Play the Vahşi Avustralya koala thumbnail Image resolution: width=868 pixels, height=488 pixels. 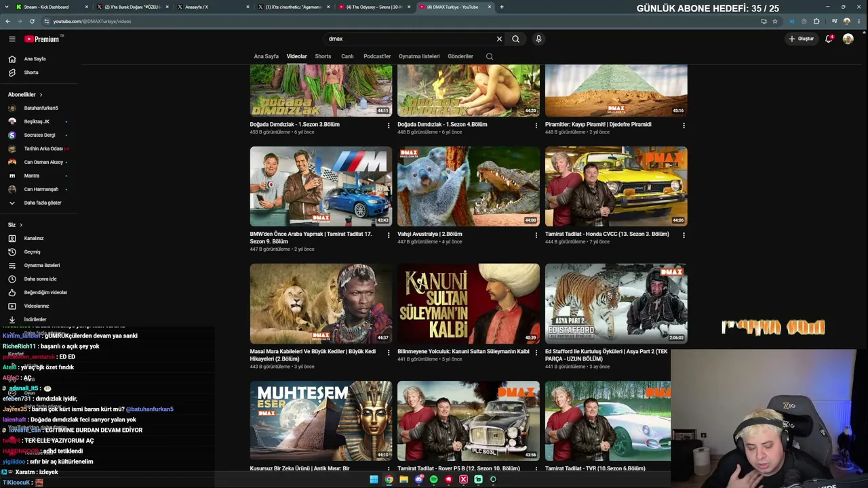coord(469,186)
